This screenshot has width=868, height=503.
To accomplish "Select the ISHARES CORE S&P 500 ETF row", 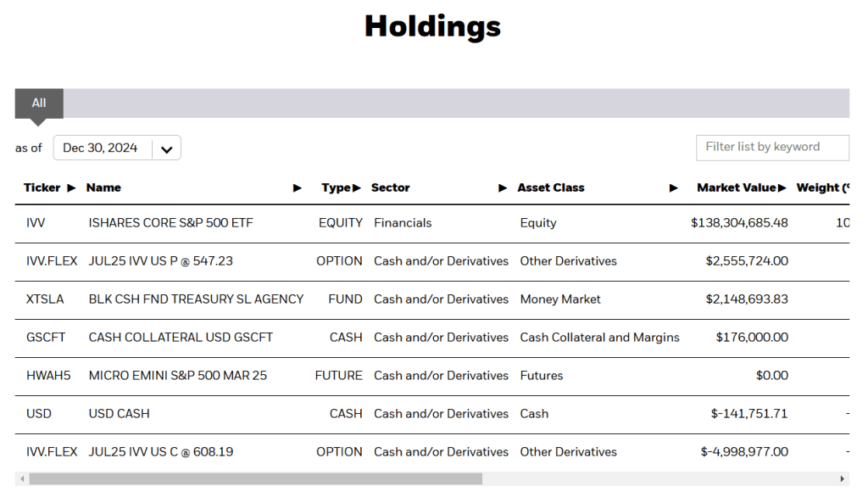I will (170, 223).
